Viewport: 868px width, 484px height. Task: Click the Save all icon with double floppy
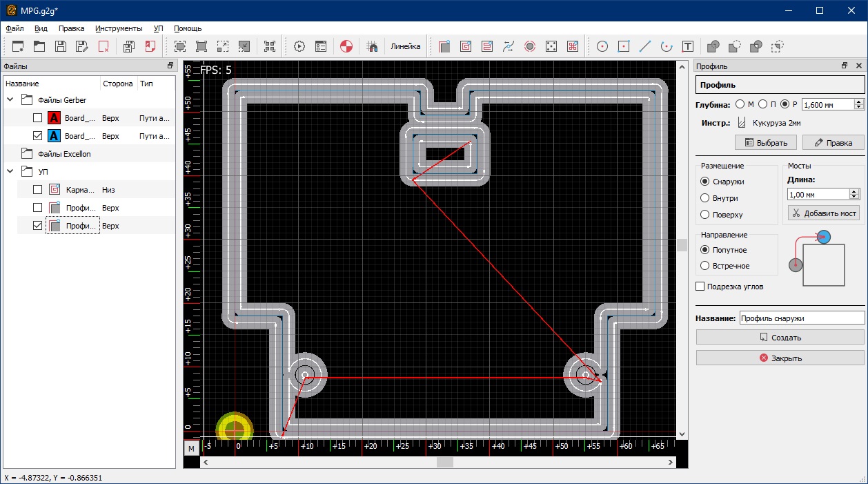point(129,46)
